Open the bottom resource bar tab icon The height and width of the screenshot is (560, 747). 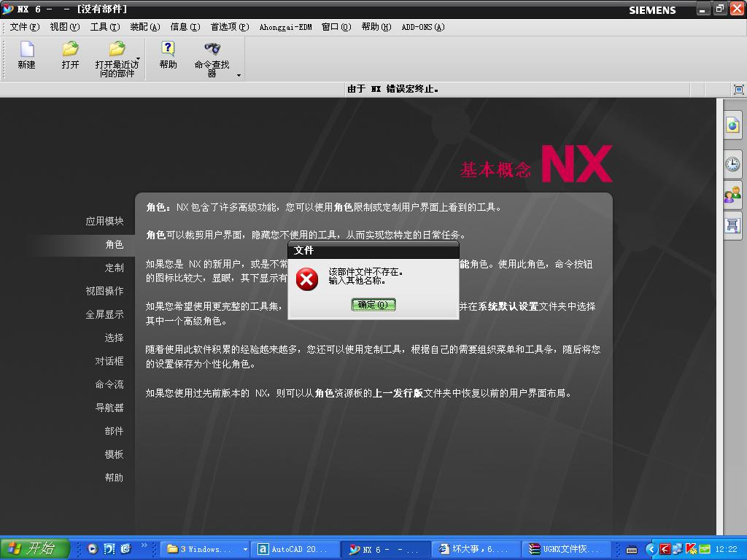732,225
